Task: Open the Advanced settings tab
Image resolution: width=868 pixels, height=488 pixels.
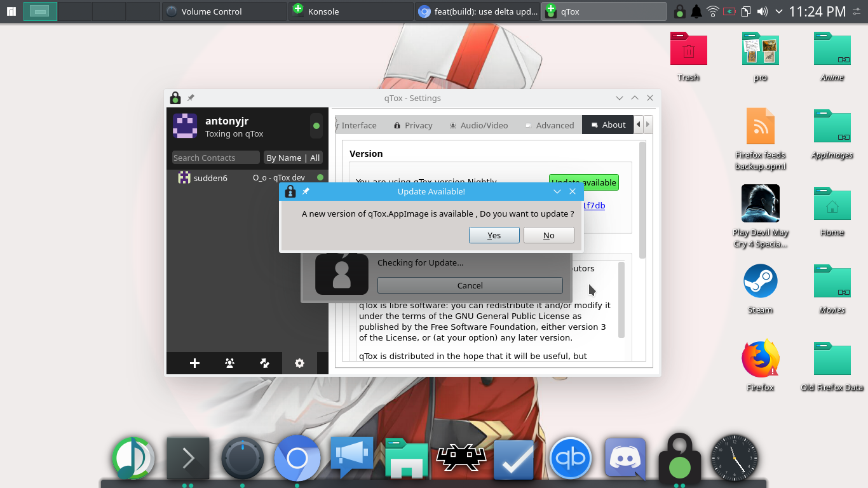Action: point(549,125)
